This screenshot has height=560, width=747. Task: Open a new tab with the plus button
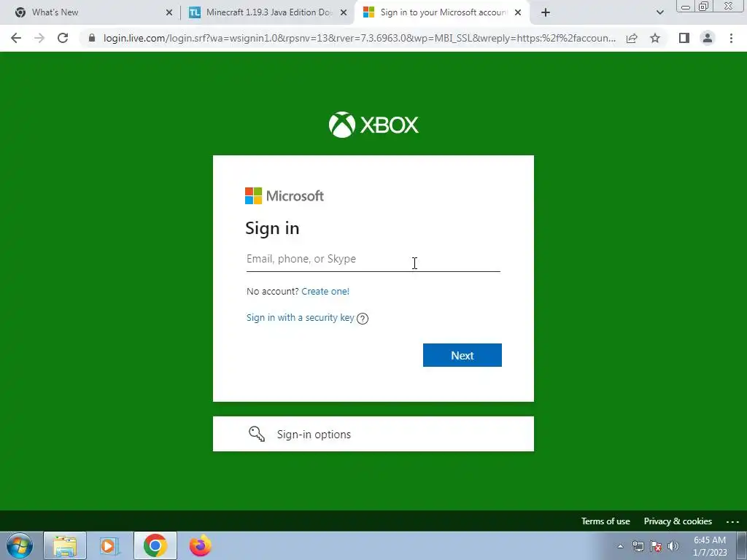(x=546, y=13)
